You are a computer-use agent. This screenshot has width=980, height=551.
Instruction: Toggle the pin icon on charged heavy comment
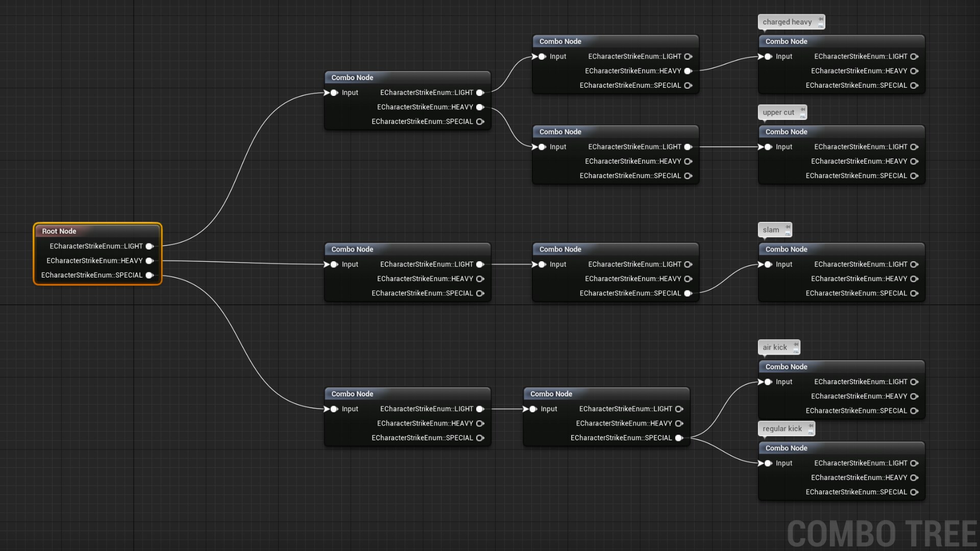coord(821,19)
